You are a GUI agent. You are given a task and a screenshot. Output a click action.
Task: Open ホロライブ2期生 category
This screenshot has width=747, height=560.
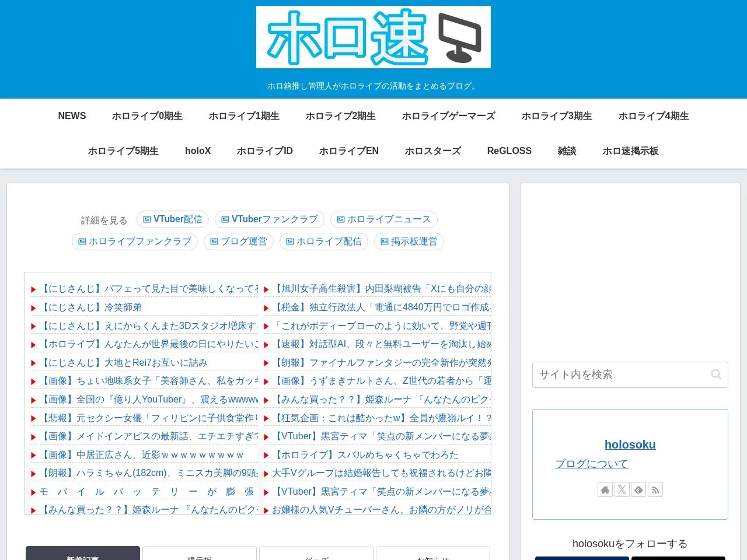[341, 116]
